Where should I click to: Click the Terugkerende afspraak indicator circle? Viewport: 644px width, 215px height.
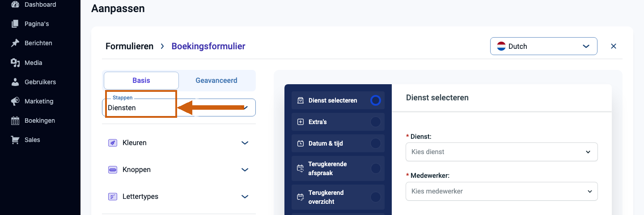click(x=376, y=168)
